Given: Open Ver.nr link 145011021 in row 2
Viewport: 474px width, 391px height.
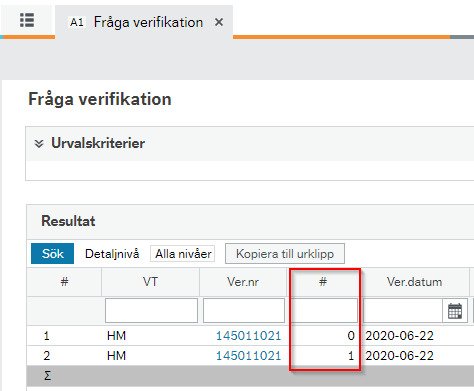Looking at the screenshot, I should click(249, 356).
